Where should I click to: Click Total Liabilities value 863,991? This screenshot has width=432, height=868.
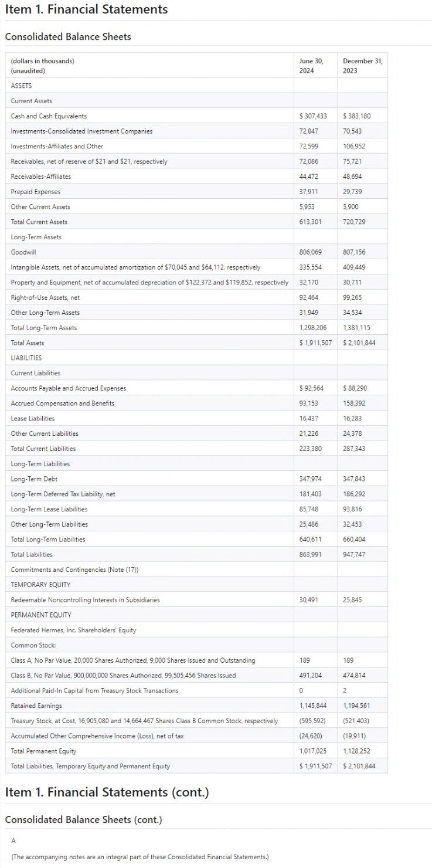pos(310,554)
